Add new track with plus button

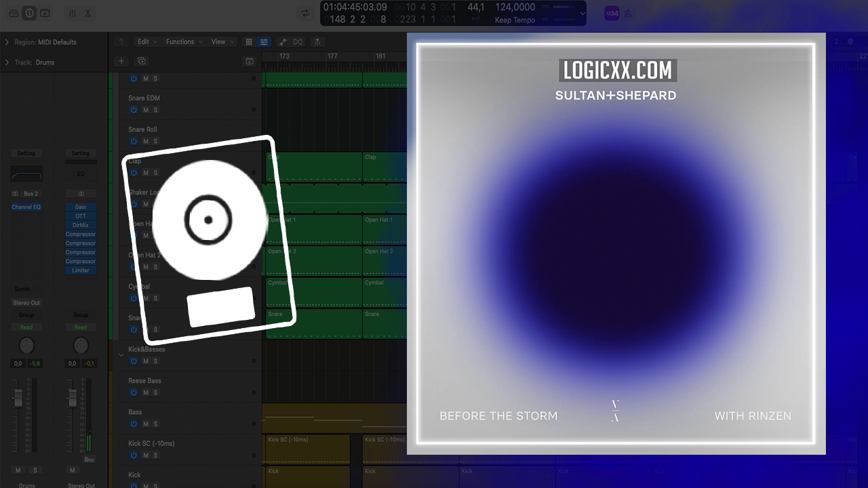point(121,61)
